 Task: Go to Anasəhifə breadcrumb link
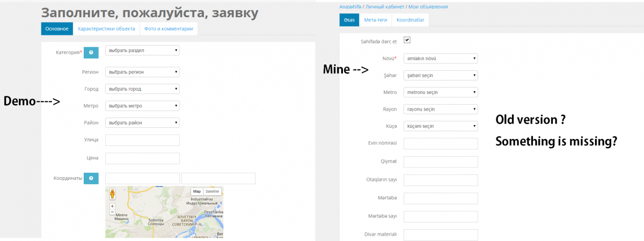pyautogui.click(x=351, y=7)
